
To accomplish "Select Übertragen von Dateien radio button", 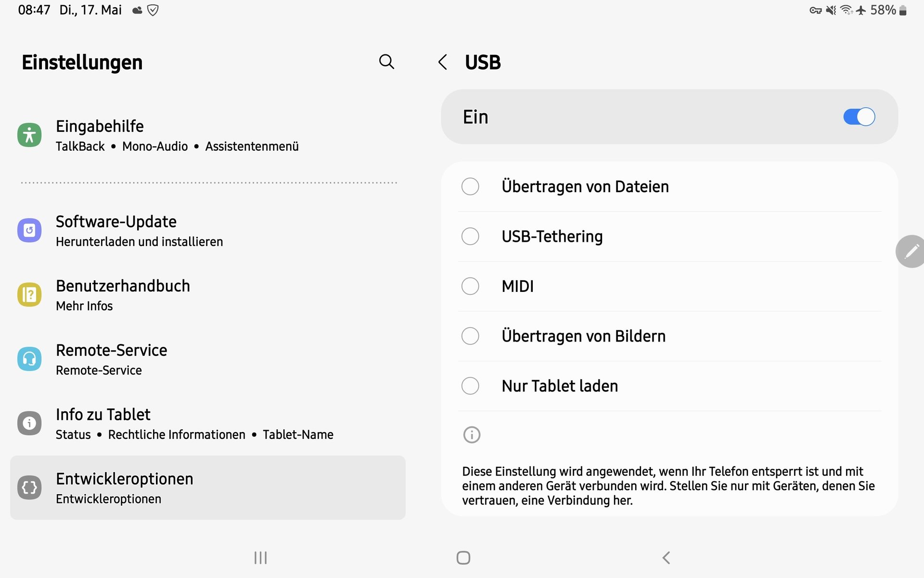I will point(470,186).
